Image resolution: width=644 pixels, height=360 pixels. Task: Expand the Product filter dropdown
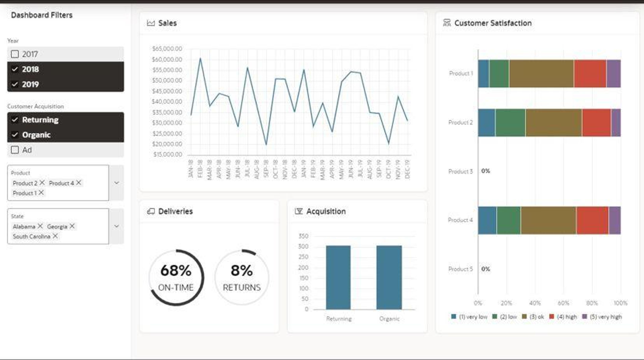[117, 183]
